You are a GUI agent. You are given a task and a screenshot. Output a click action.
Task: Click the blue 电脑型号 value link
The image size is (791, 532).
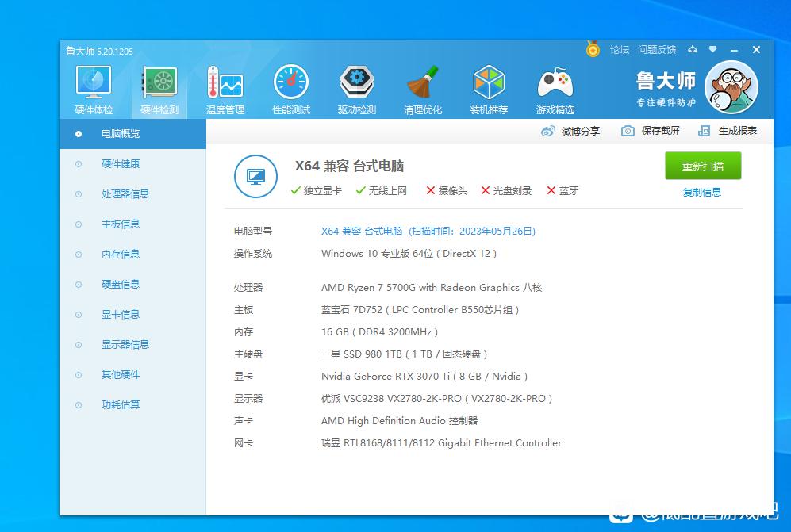(x=428, y=231)
